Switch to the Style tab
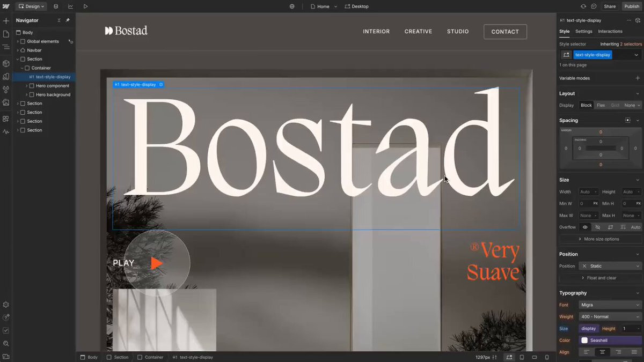Viewport: 644px width, 362px height. [564, 31]
